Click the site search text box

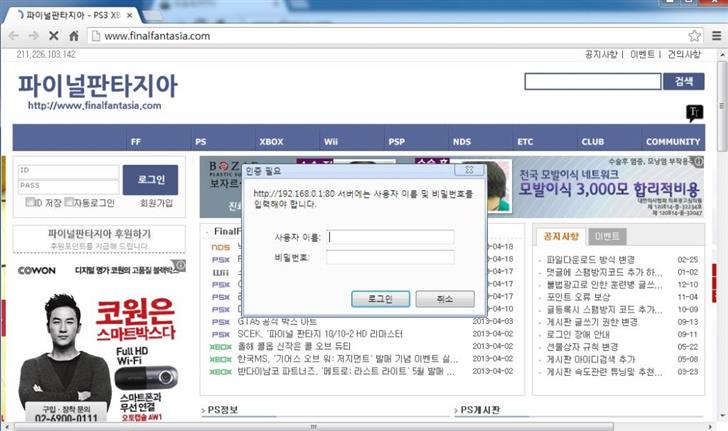click(592, 82)
